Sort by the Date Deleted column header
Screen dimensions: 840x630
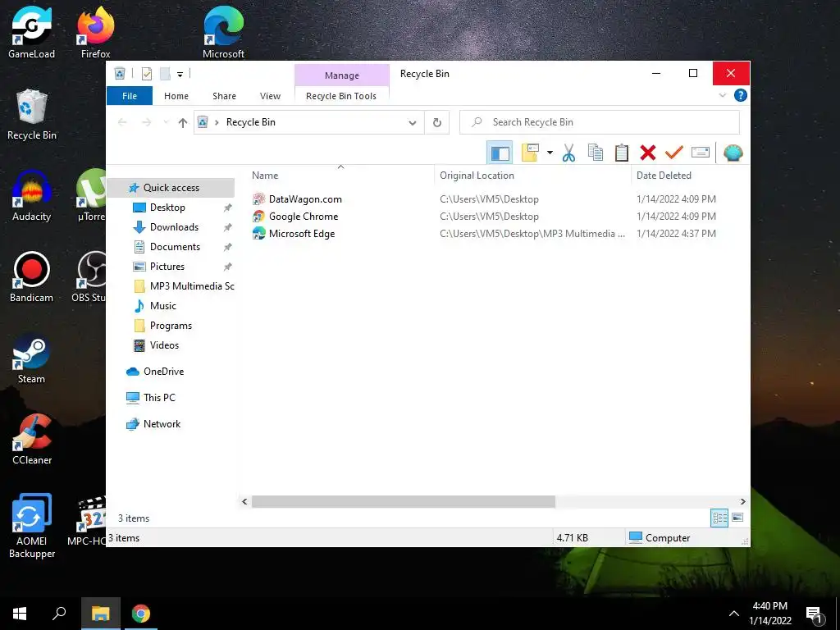663,176
